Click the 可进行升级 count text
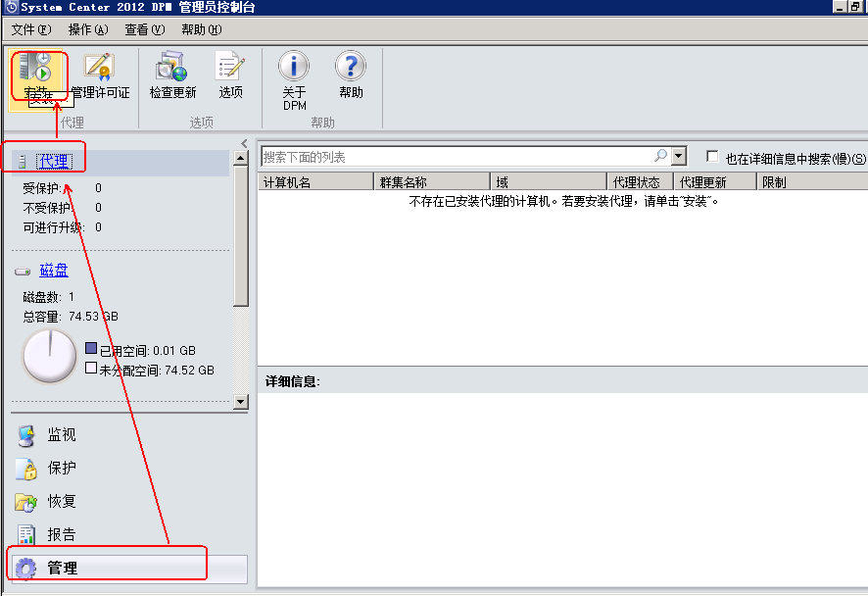Viewport: 868px width, 596px height. pos(62,227)
